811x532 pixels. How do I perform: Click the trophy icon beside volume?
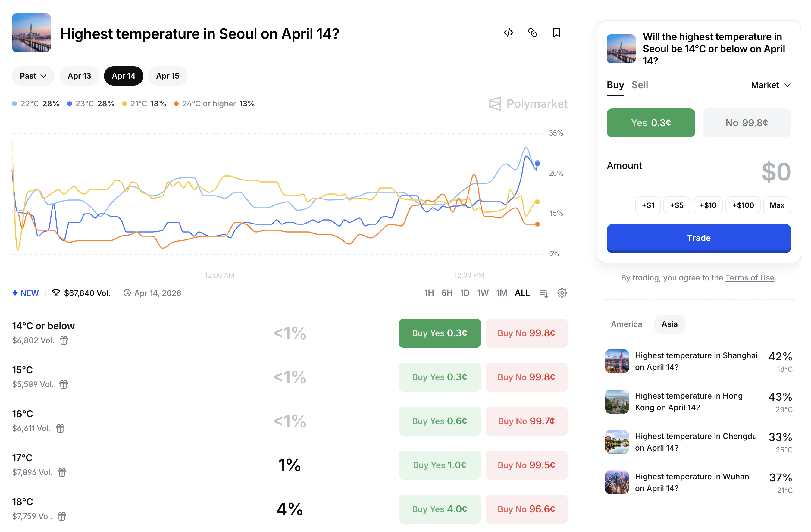tap(56, 293)
